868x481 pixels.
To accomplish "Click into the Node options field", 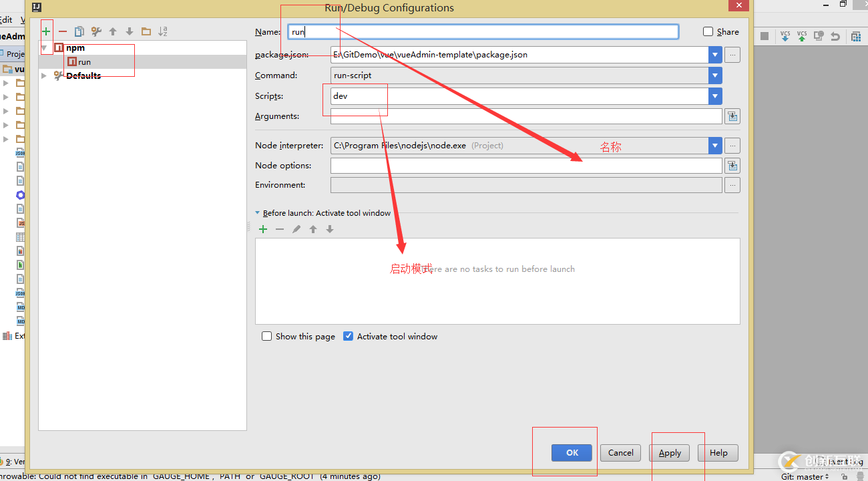I will [x=526, y=165].
